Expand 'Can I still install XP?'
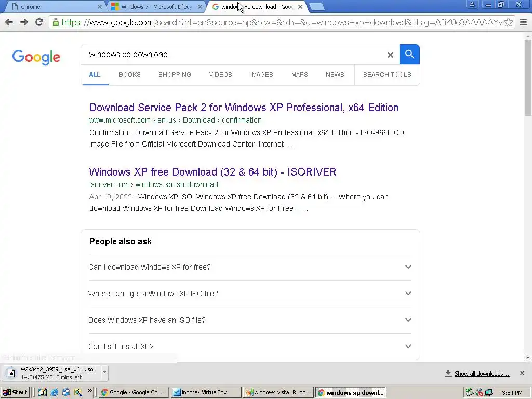This screenshot has width=532, height=399. coord(250,347)
